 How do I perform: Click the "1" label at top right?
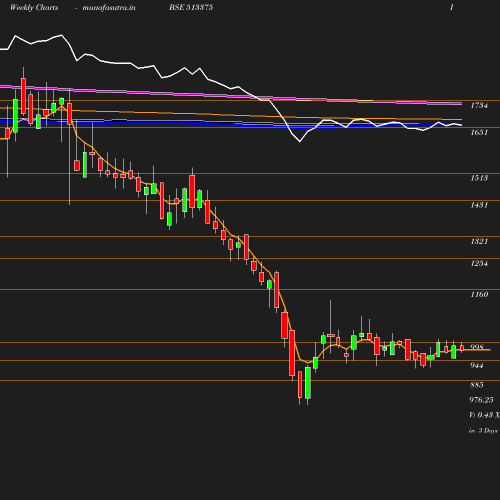coord(451,7)
